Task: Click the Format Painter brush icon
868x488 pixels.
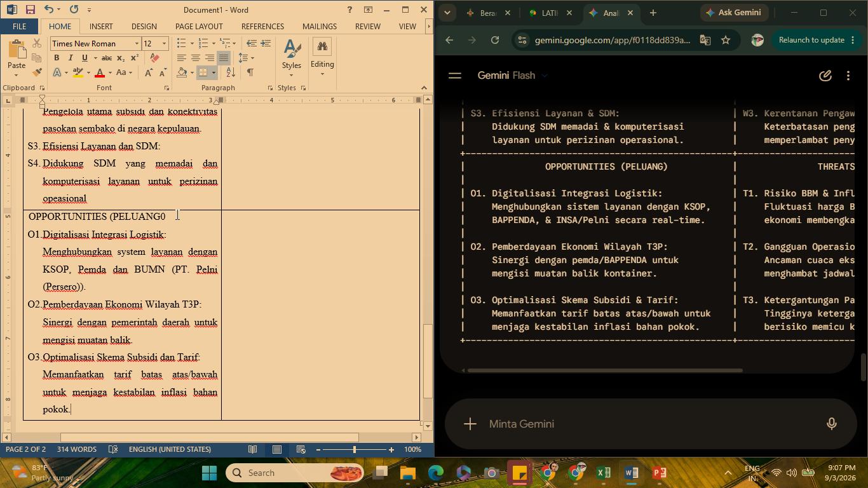Action: tap(37, 72)
